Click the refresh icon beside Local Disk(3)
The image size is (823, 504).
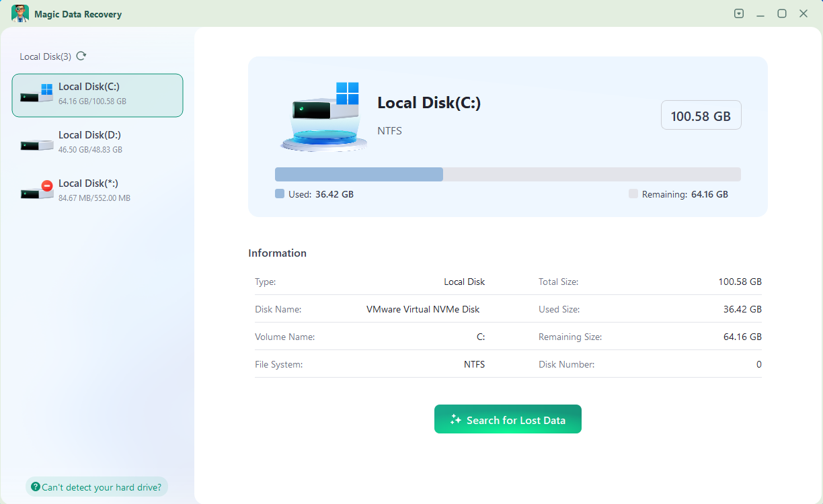pyautogui.click(x=81, y=56)
